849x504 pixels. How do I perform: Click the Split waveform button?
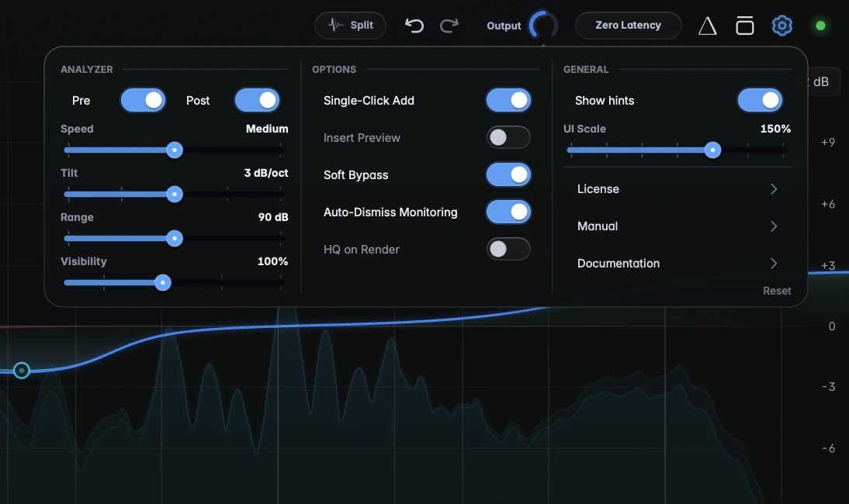pyautogui.click(x=350, y=26)
